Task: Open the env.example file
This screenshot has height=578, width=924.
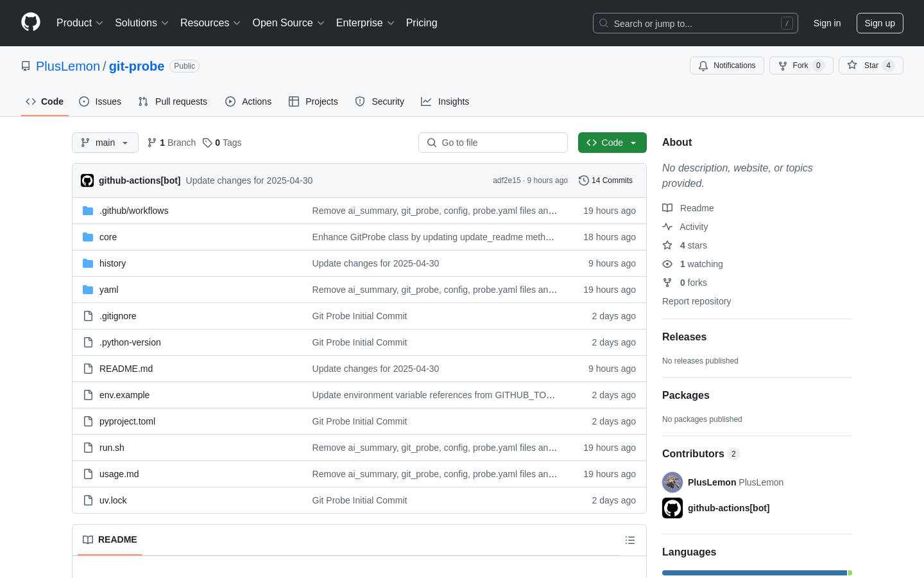Action: point(124,395)
